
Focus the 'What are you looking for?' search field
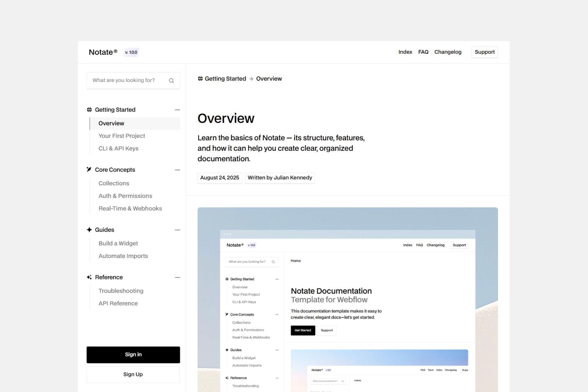pos(126,80)
